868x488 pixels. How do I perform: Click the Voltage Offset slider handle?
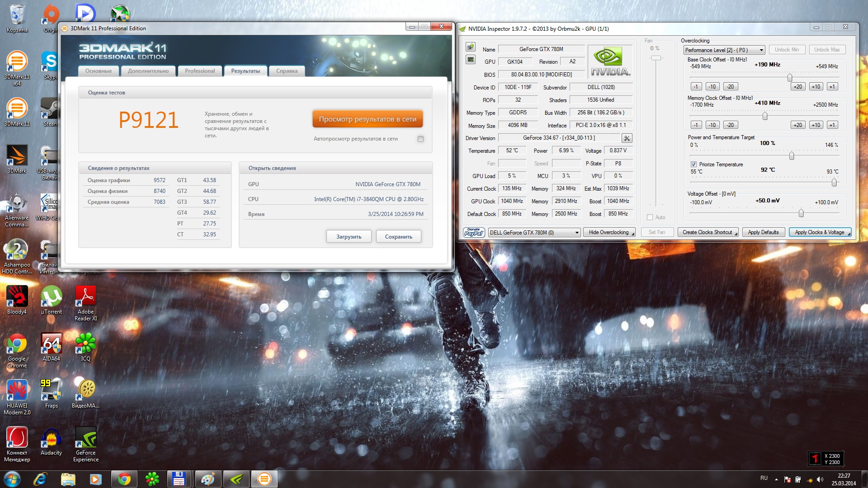(801, 213)
